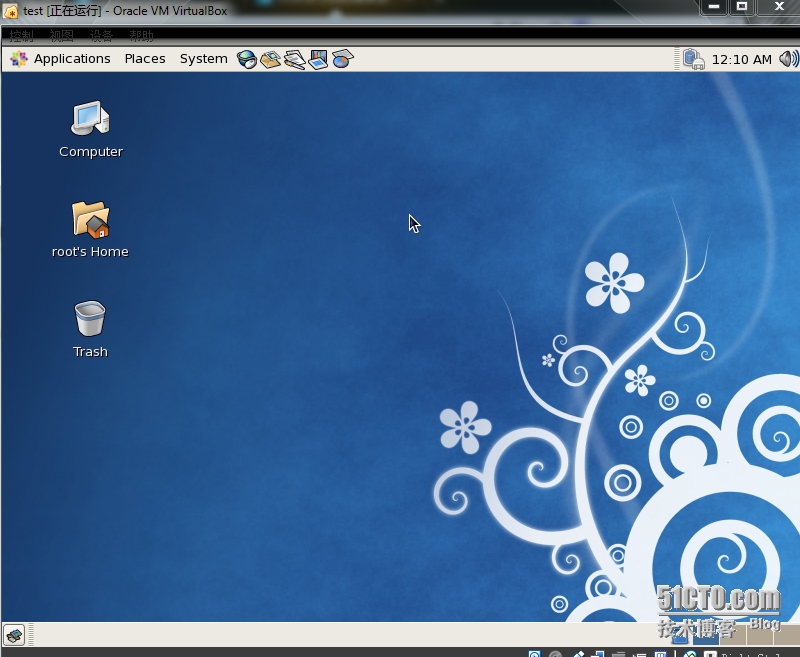Viewport: 800px width, 657px height.
Task: Click the Show Desktop button
Action: point(14,635)
